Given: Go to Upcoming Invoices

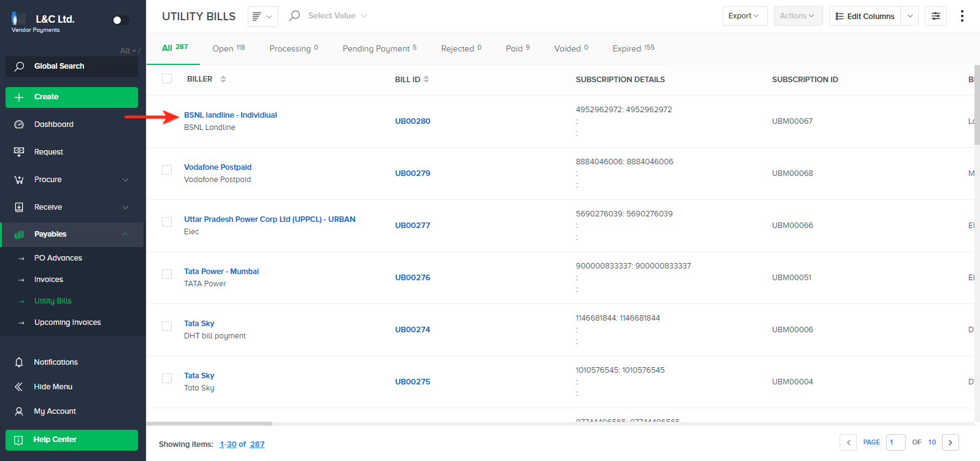Looking at the screenshot, I should click(67, 322).
